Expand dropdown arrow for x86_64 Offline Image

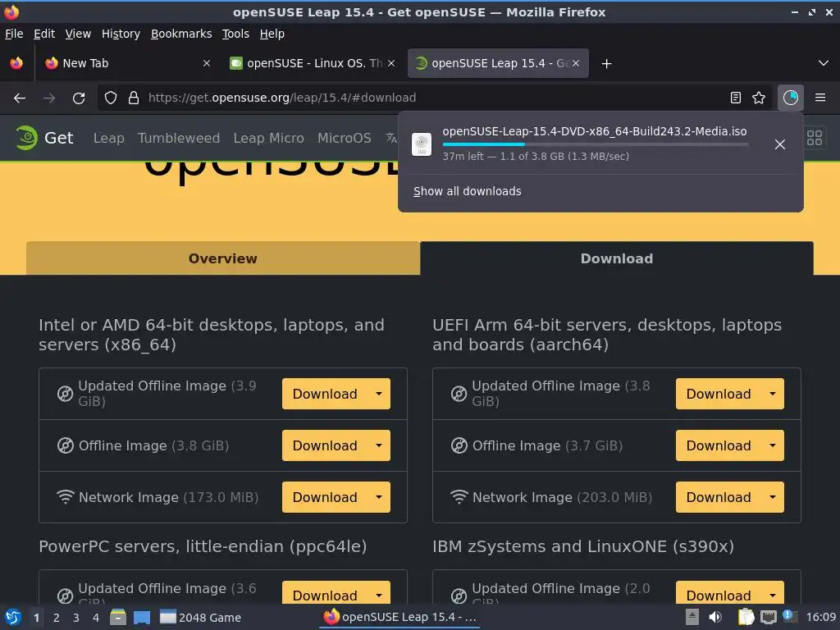tap(379, 445)
